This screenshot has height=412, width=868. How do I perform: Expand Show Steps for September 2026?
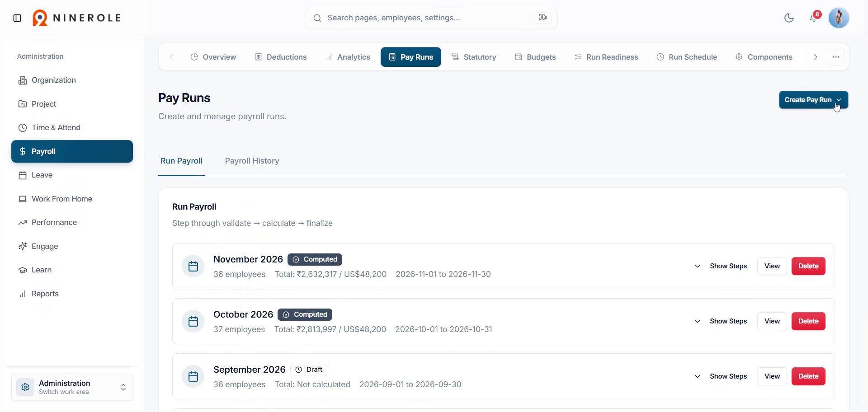coord(721,376)
